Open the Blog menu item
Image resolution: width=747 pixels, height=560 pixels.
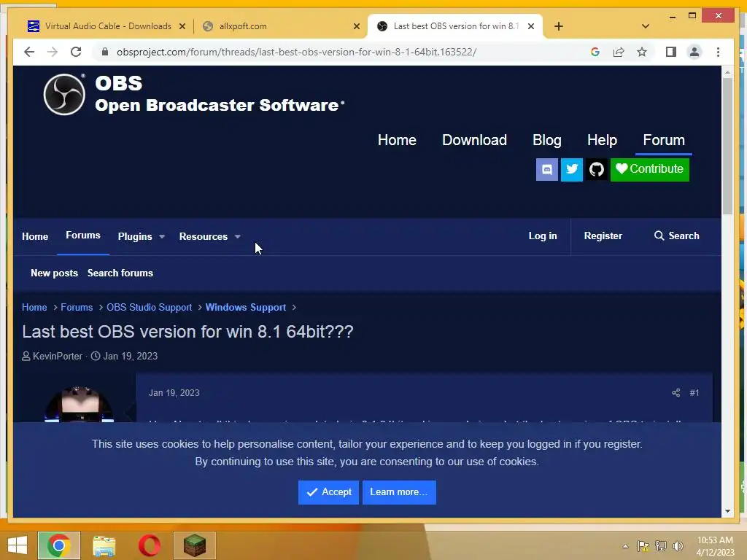547,140
